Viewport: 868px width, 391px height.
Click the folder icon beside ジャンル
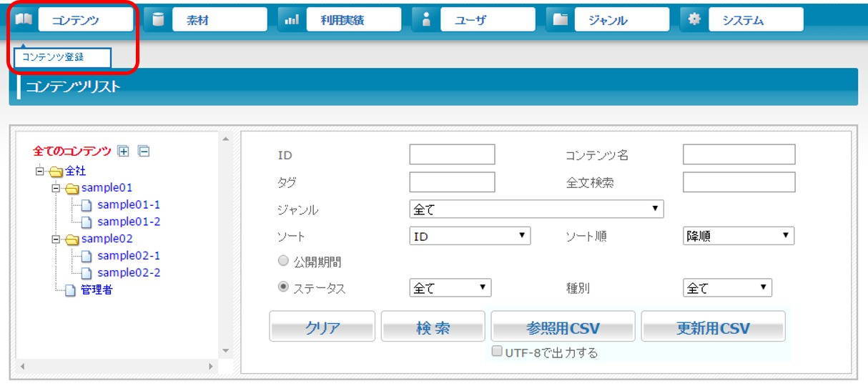click(x=560, y=21)
